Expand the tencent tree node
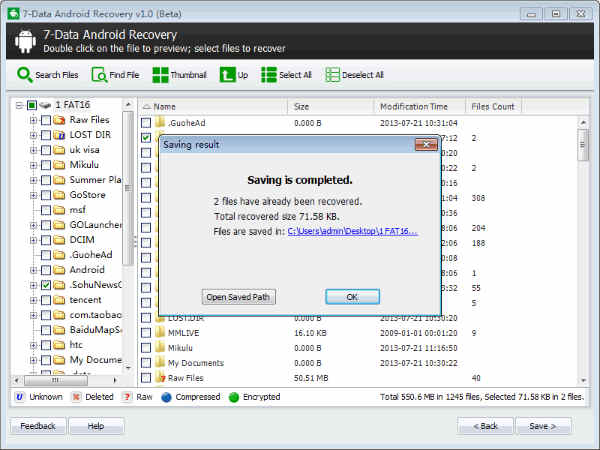Screen dimensions: 600x450 pyautogui.click(x=33, y=300)
